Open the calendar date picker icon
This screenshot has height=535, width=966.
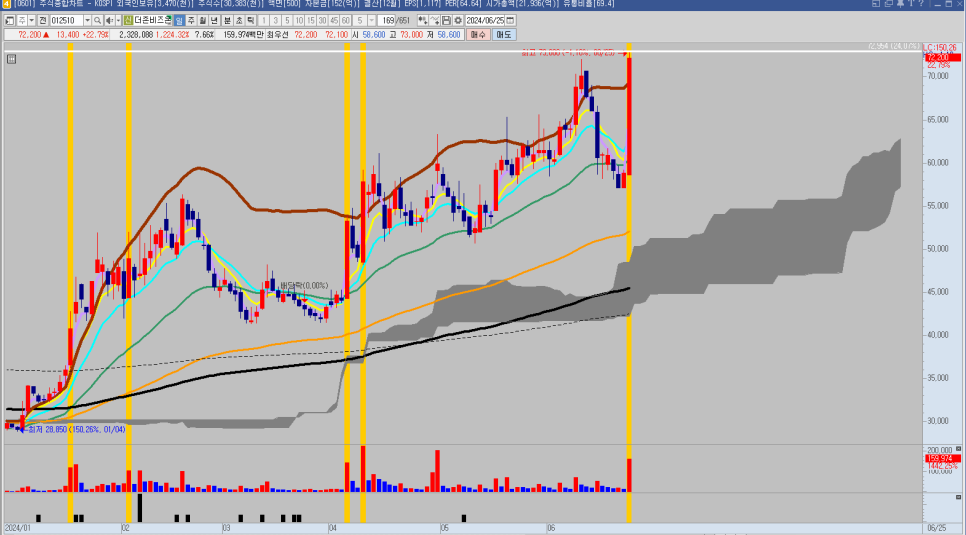[510, 20]
